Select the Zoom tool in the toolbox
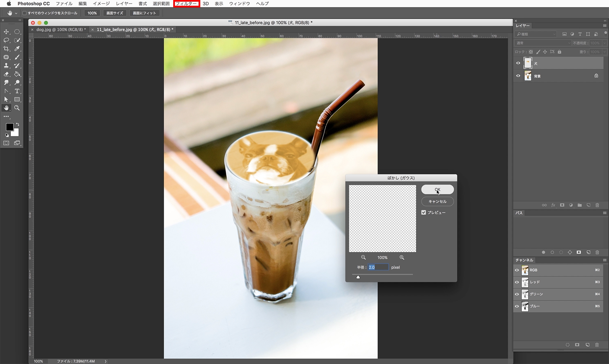609x364 pixels. tap(17, 108)
